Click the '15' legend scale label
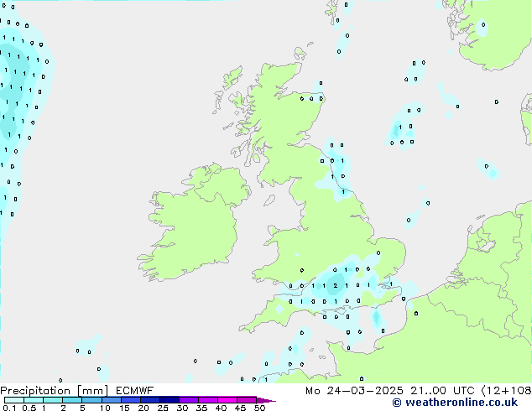 pyautogui.click(x=124, y=408)
